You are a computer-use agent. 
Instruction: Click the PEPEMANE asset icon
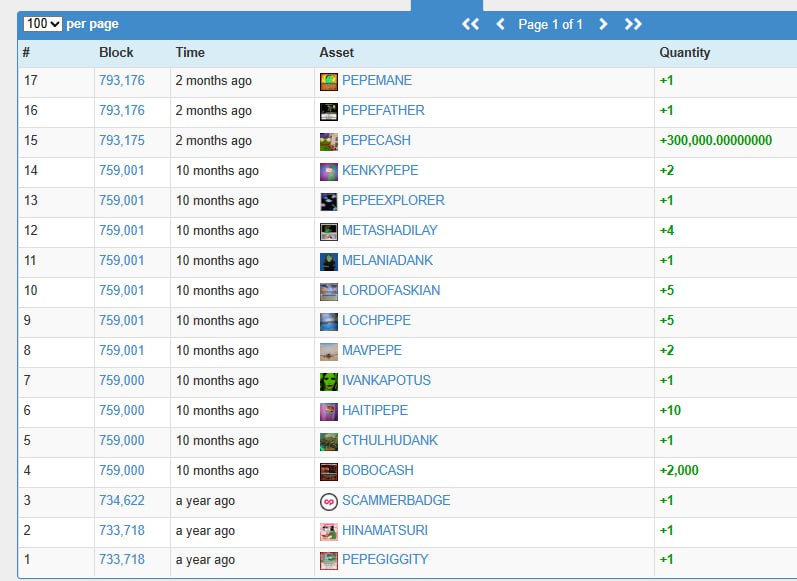point(329,82)
